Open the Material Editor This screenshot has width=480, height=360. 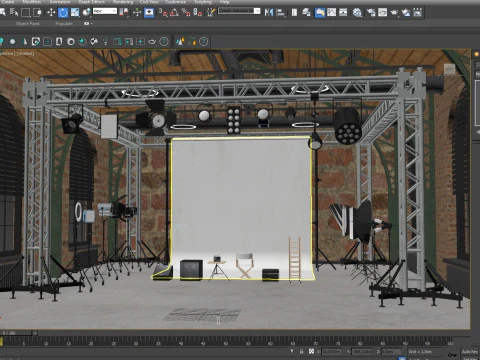[x=357, y=13]
